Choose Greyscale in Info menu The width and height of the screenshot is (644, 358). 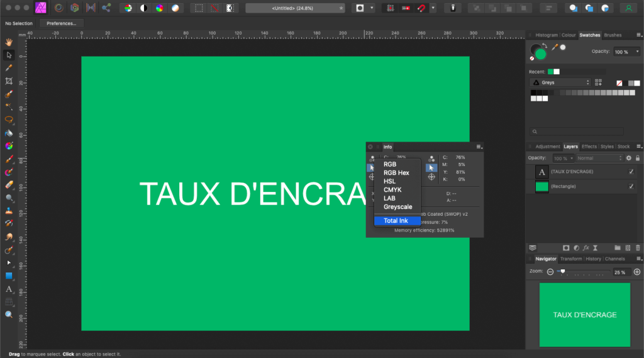(397, 207)
